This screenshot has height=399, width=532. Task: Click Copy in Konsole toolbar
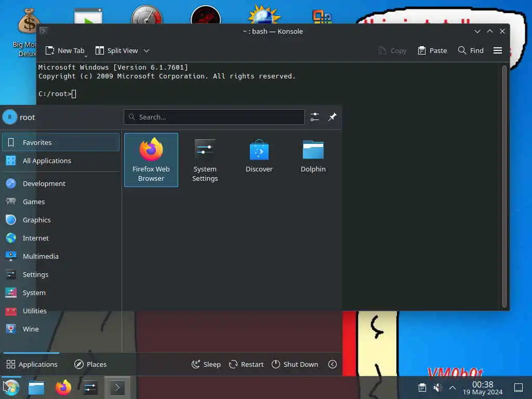tap(392, 50)
